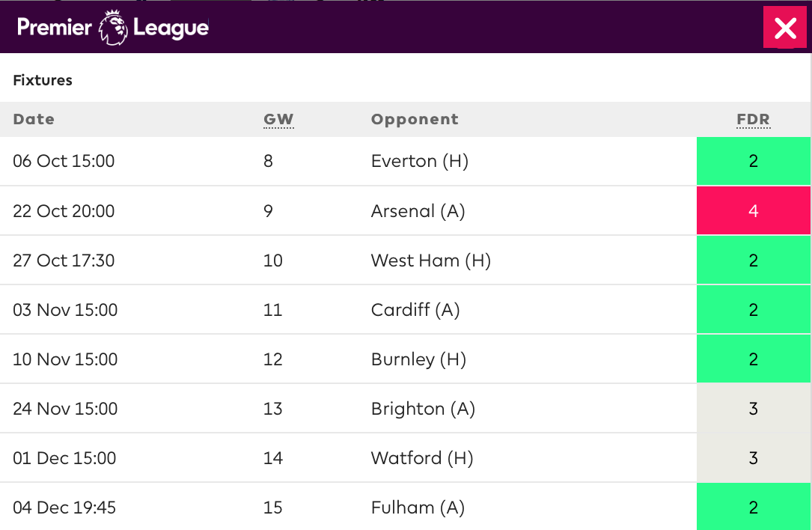Select the Everton (H) fixture row
Screen dimensions: 812x530
(406, 161)
